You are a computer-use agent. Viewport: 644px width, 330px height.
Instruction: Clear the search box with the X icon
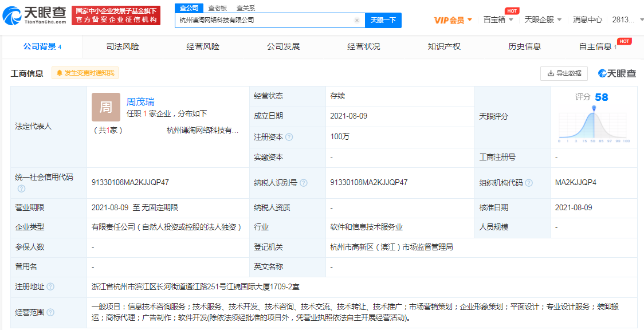(357, 20)
